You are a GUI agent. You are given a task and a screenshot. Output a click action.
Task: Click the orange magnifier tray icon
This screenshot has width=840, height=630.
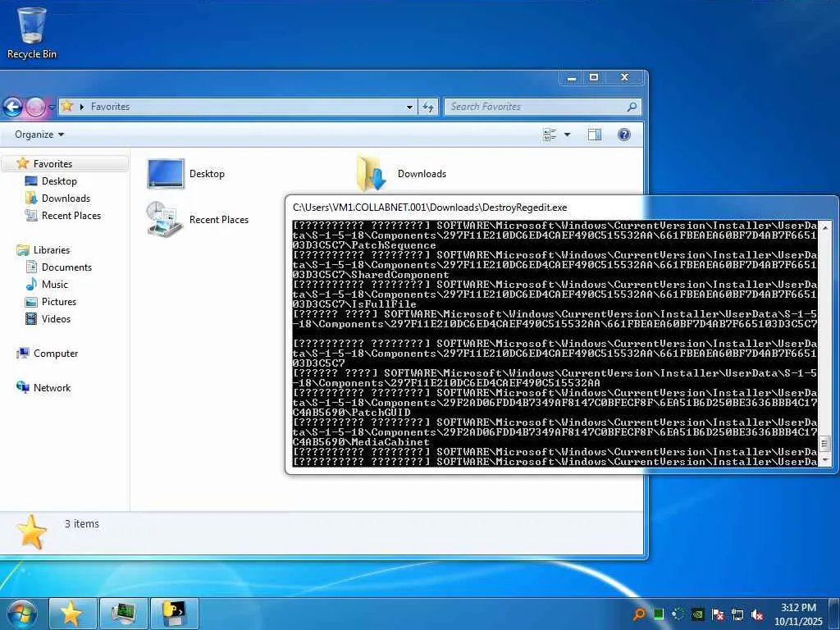coord(639,614)
